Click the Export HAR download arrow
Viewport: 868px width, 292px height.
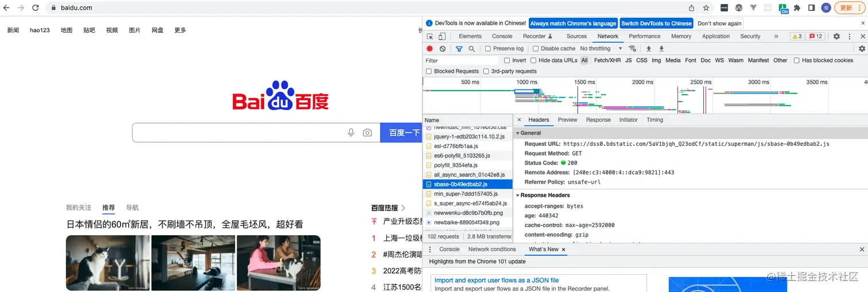(x=661, y=49)
